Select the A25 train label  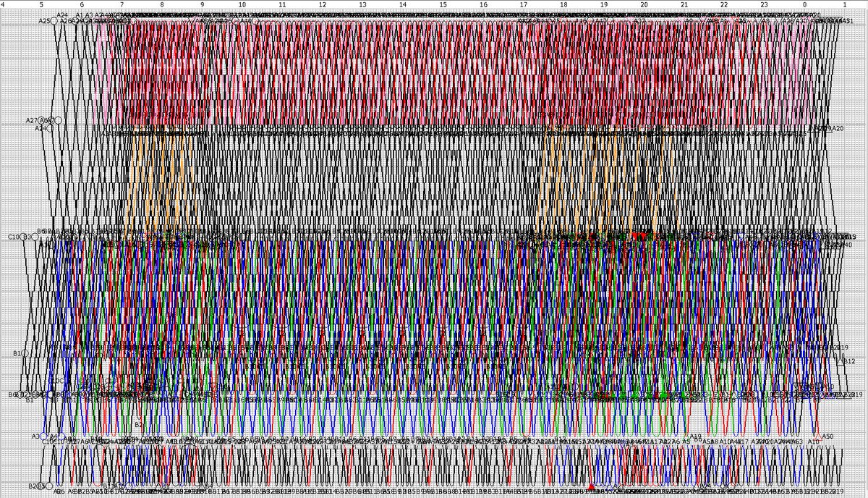click(x=44, y=21)
